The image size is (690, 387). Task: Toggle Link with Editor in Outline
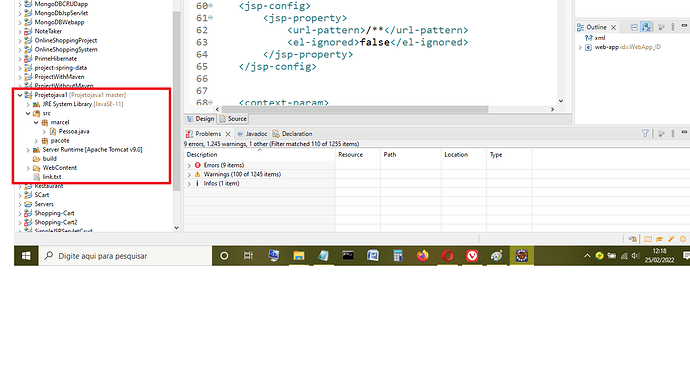646,27
